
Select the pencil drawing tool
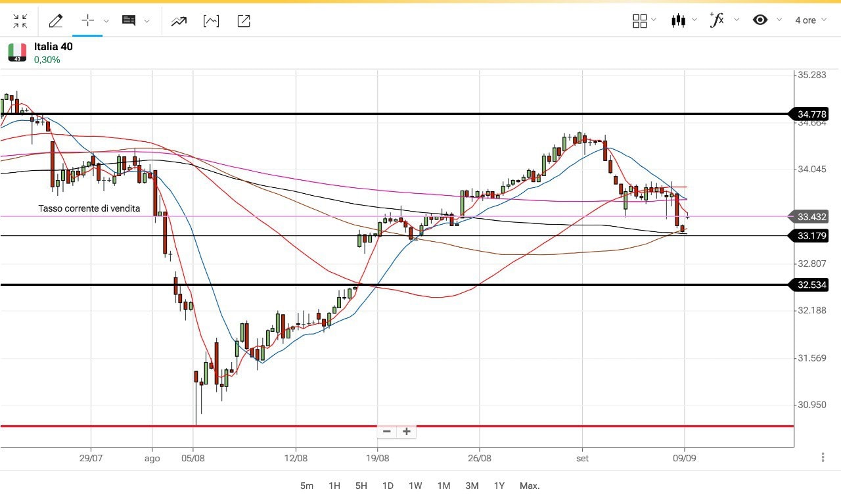(x=56, y=21)
